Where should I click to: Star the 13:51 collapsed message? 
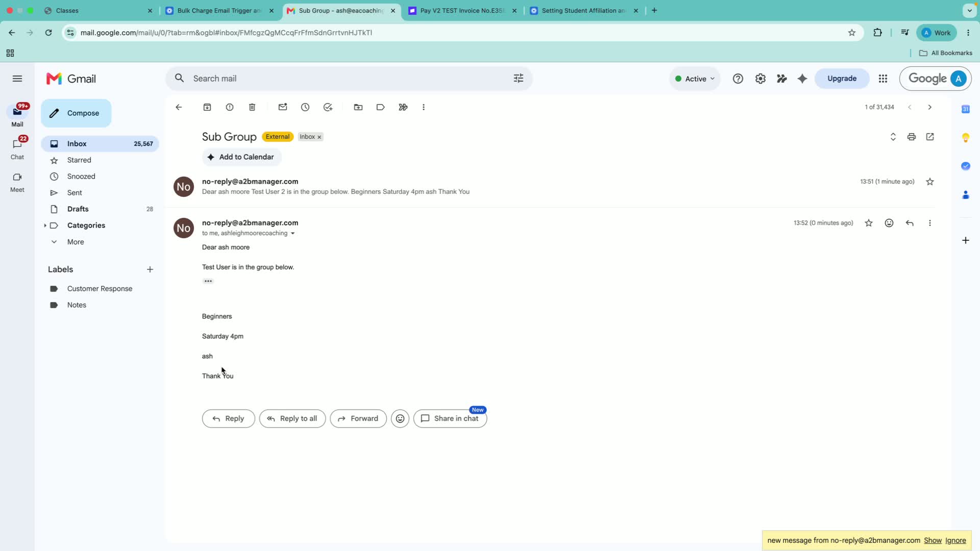pos(930,182)
